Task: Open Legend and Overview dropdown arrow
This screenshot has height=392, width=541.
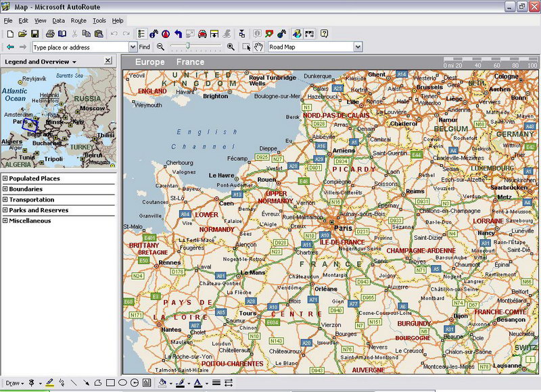Action: coord(74,62)
